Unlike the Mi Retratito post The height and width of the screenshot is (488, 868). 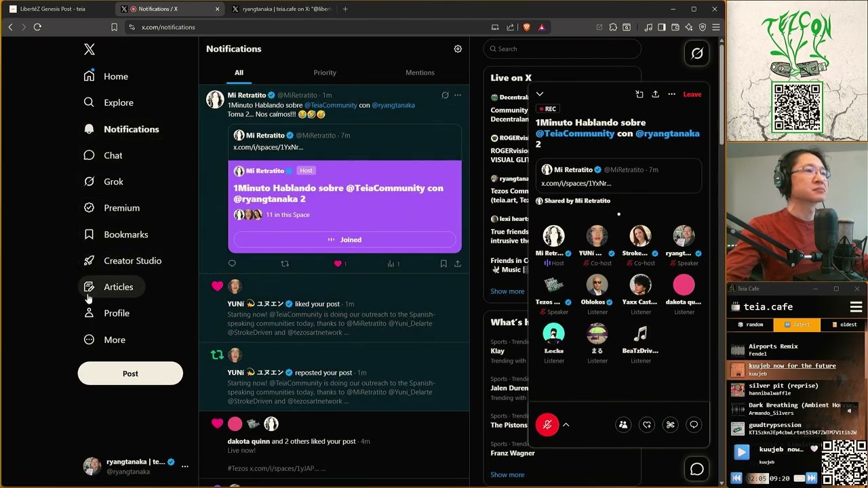coord(338,264)
